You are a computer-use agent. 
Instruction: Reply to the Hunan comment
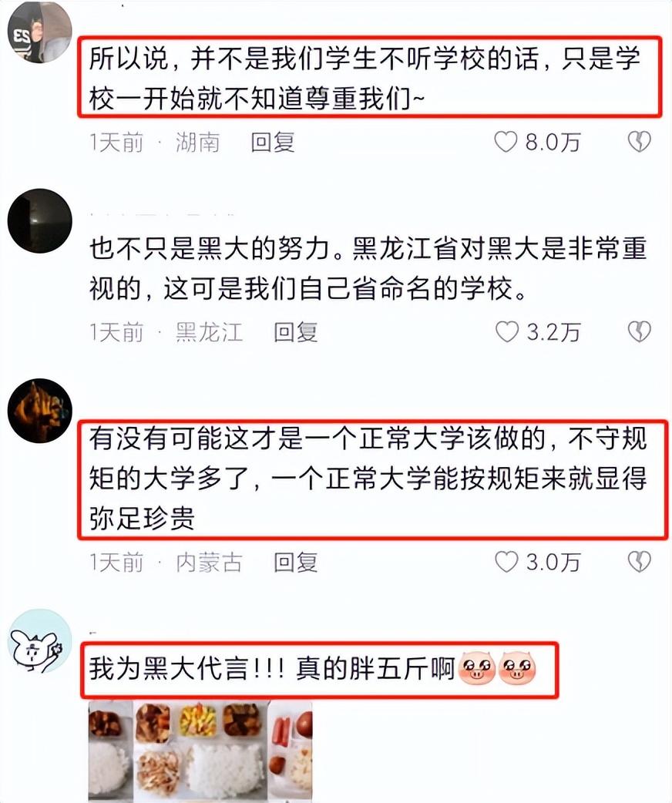[x=273, y=142]
